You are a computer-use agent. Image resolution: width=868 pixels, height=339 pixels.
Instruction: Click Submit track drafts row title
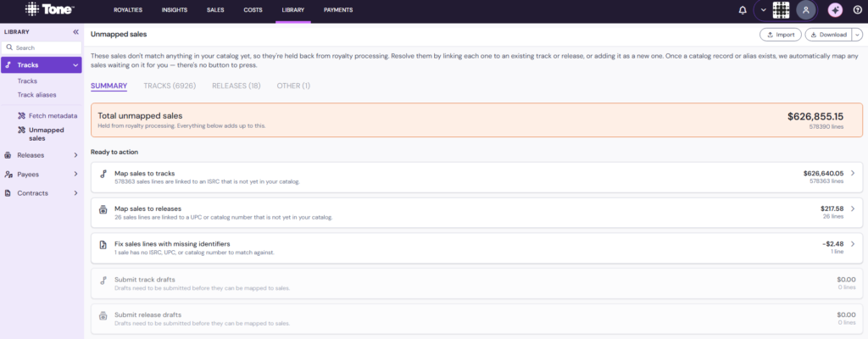[x=144, y=280]
